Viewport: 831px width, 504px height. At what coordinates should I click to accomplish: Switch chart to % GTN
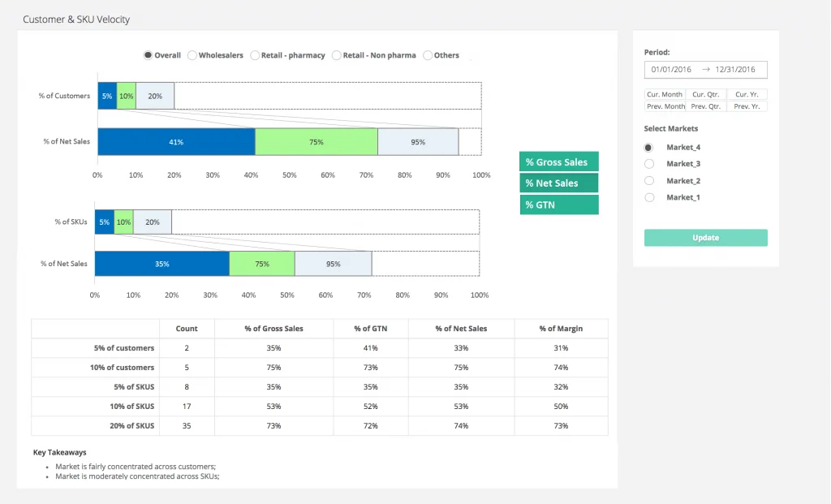tap(558, 205)
